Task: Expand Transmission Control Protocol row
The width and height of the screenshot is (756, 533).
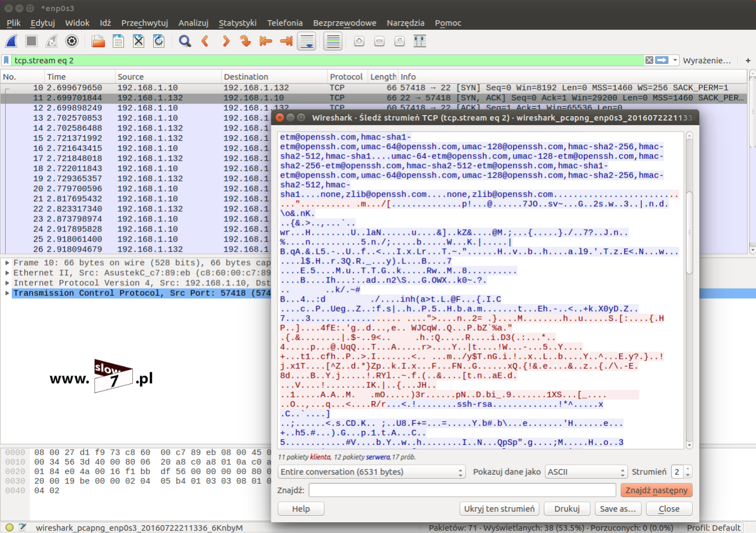Action: (x=7, y=293)
